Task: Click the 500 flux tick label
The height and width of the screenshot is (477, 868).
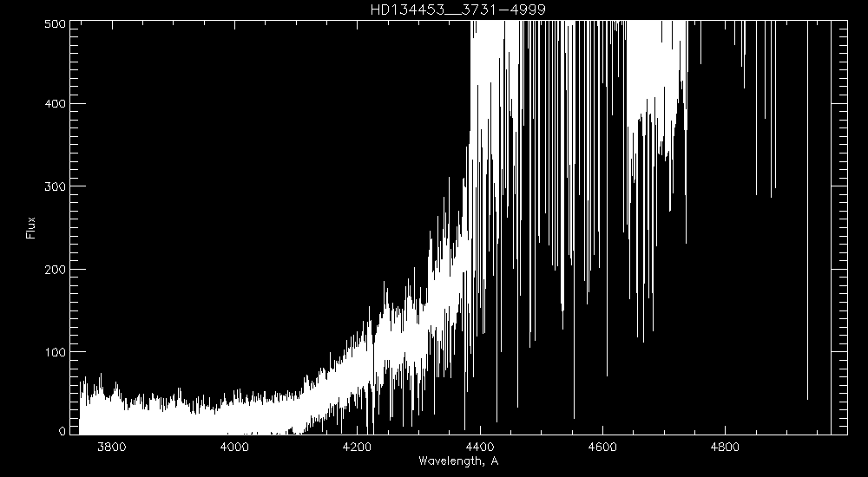Action: point(56,24)
